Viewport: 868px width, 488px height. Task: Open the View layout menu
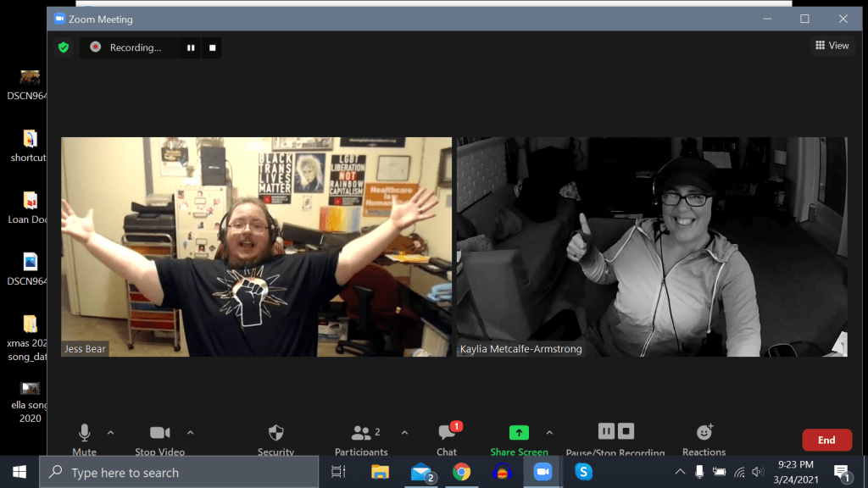pos(832,46)
